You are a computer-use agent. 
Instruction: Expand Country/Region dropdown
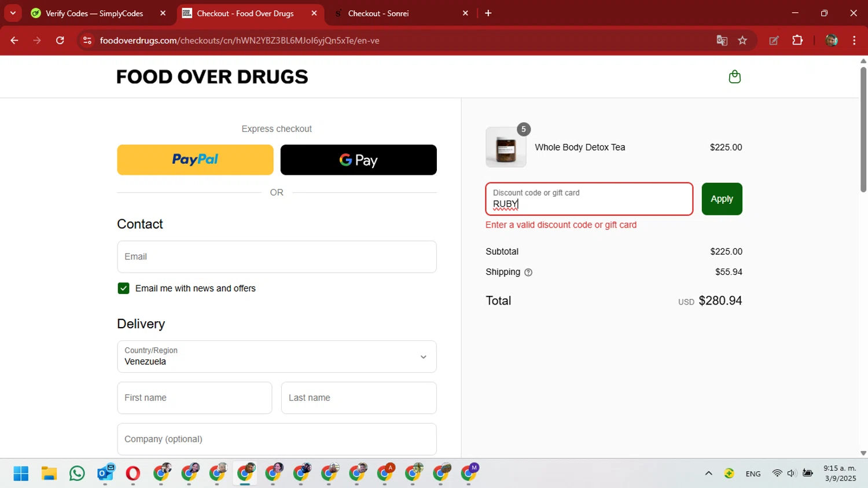[x=277, y=357]
